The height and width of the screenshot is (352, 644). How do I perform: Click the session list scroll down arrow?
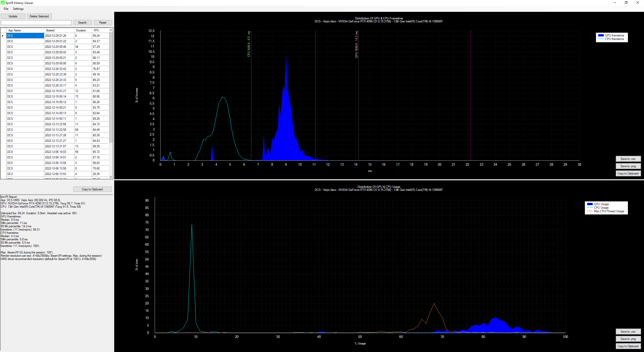click(x=111, y=177)
